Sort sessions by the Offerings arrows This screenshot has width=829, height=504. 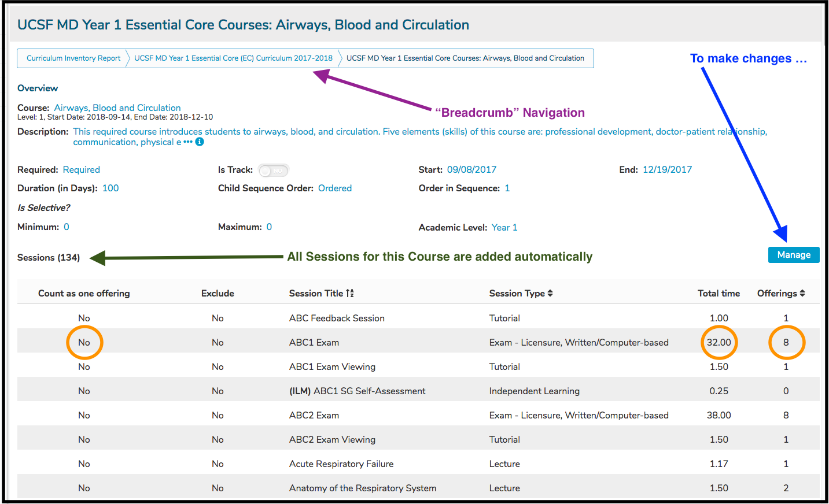[x=802, y=293]
